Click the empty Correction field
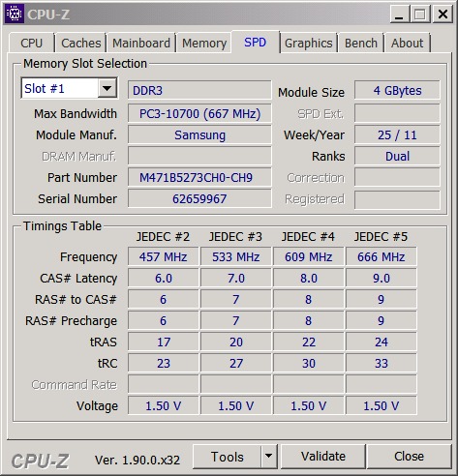458x476 pixels. [x=397, y=177]
